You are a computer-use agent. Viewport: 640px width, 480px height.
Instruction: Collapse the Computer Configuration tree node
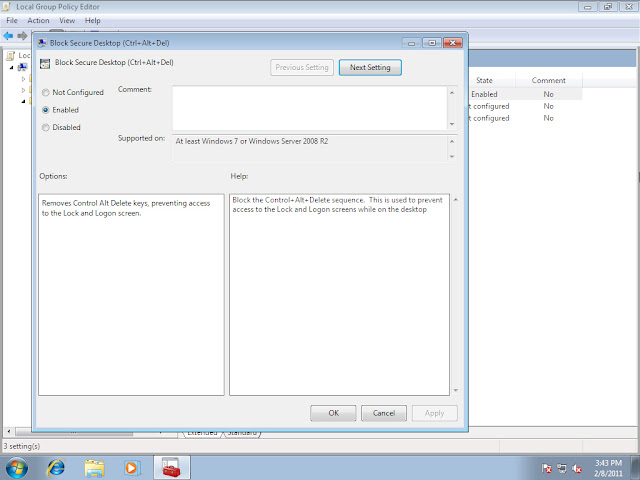tap(12, 67)
